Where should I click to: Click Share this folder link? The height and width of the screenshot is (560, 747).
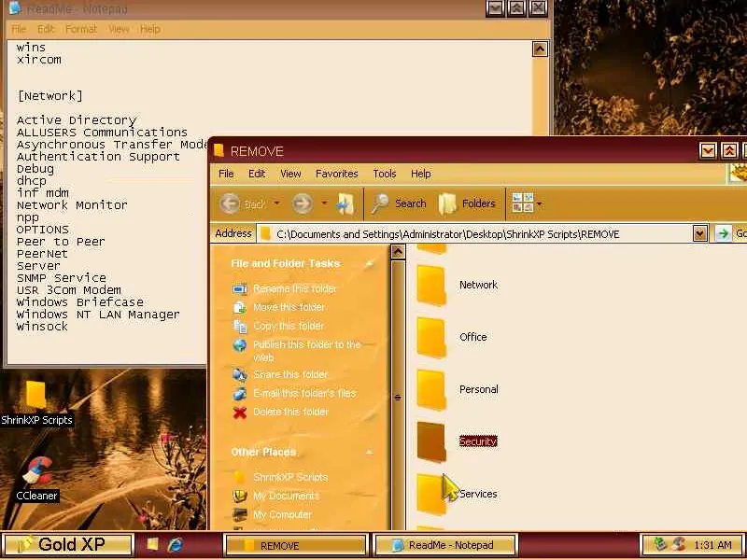(290, 374)
